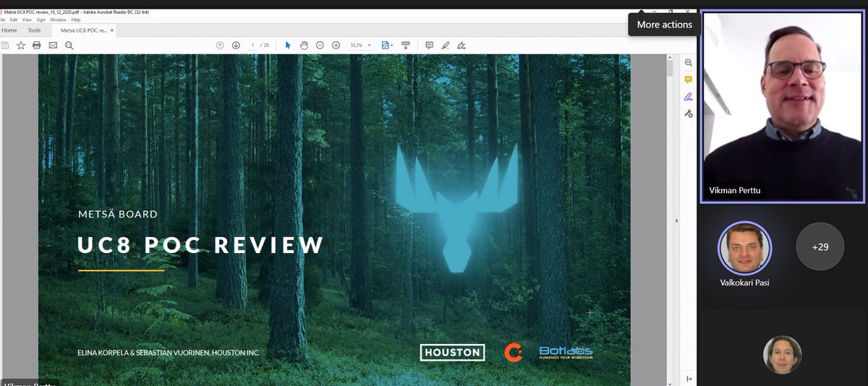Viewport: 868px width, 386px height.
Task: Open More Tools wrench icon
Action: (x=688, y=113)
